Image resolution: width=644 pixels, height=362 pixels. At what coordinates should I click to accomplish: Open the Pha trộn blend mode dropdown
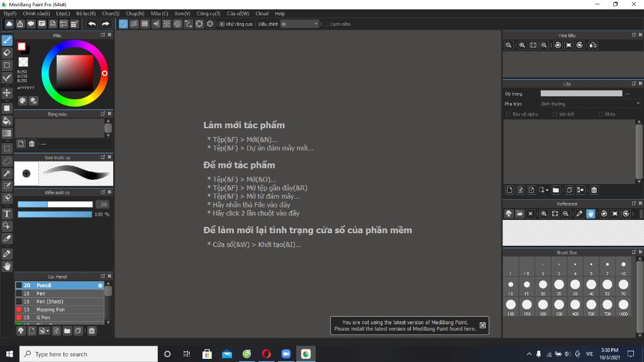coord(590,104)
